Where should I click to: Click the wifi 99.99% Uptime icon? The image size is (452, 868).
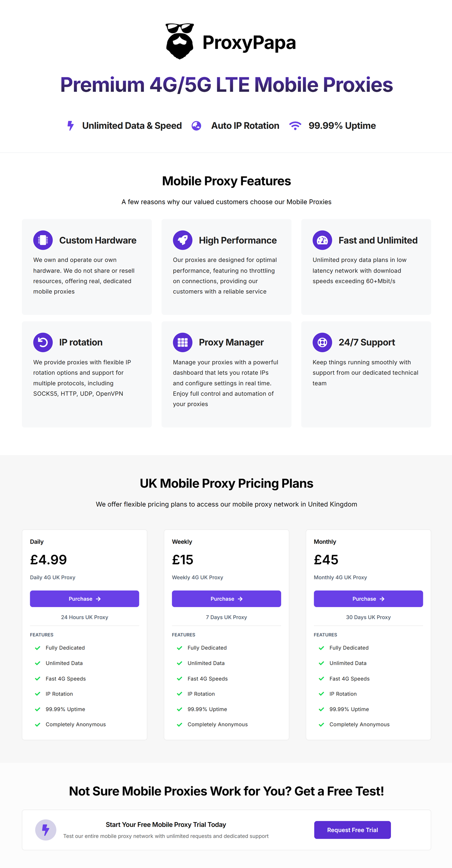click(295, 126)
